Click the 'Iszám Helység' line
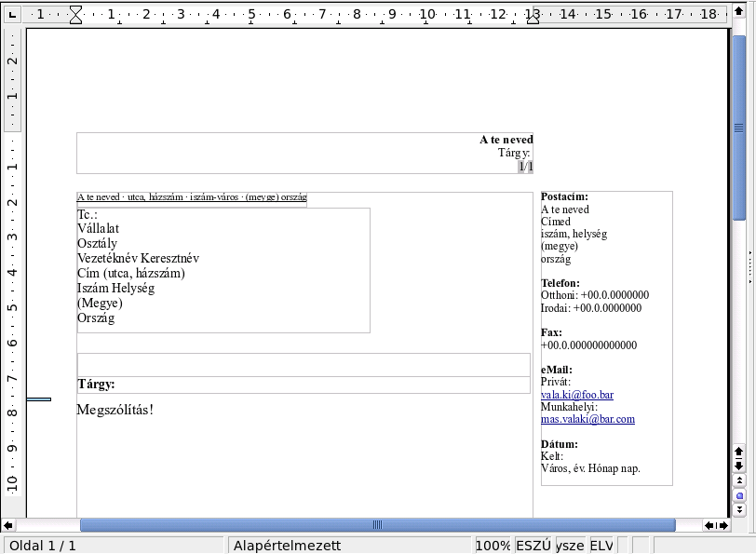Screen dimensions: 756x554 point(116,289)
